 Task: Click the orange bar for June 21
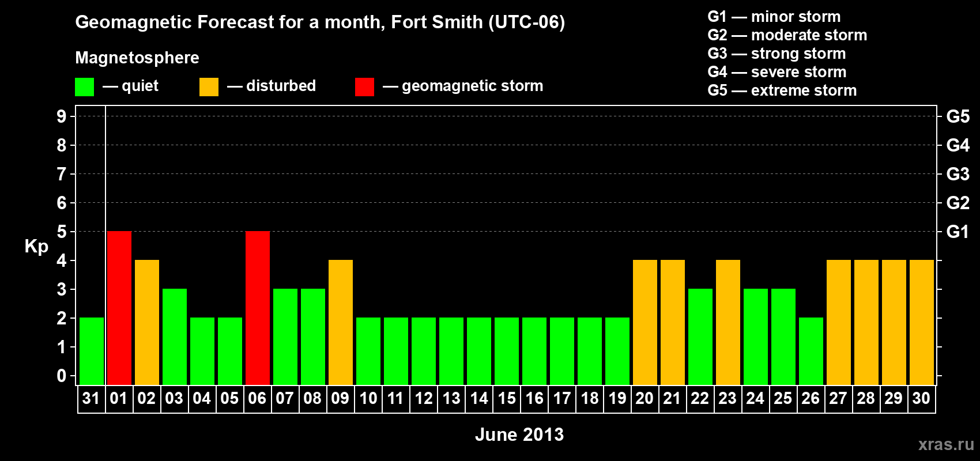click(x=673, y=322)
